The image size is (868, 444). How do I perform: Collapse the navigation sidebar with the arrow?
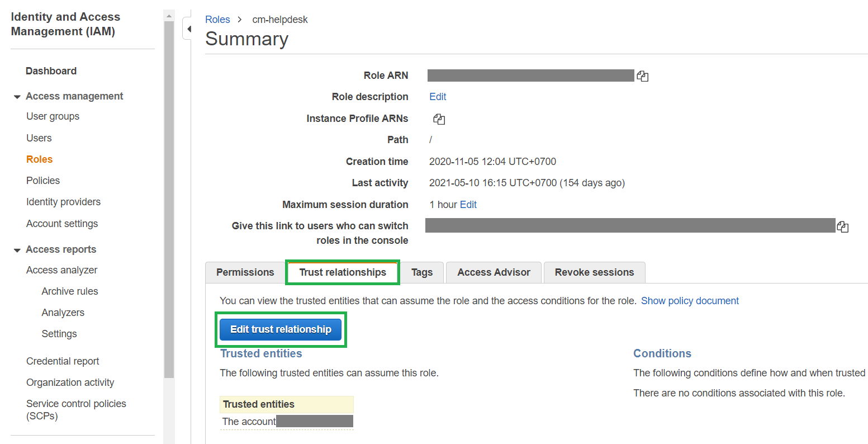point(189,28)
